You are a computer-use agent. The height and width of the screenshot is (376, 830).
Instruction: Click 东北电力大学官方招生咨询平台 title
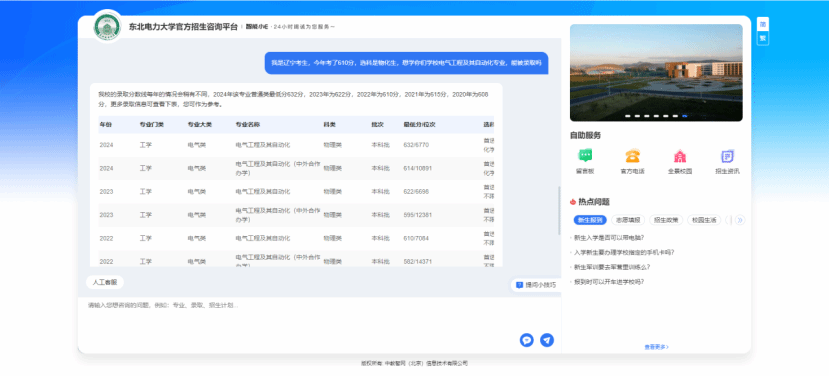tap(183, 26)
